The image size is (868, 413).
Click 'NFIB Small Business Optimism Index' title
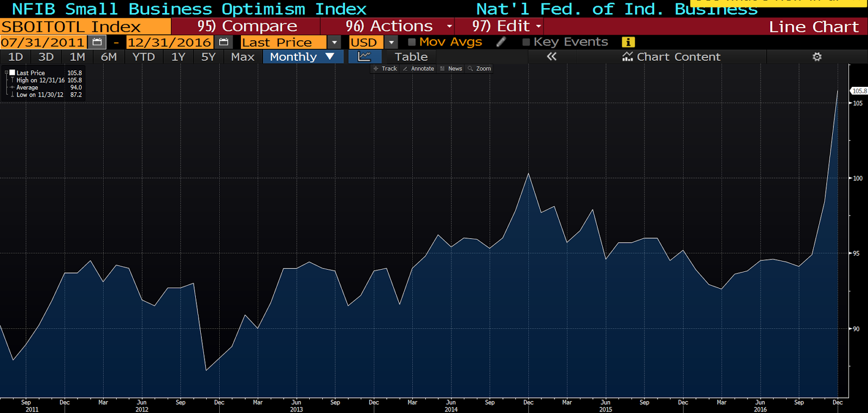[189, 9]
